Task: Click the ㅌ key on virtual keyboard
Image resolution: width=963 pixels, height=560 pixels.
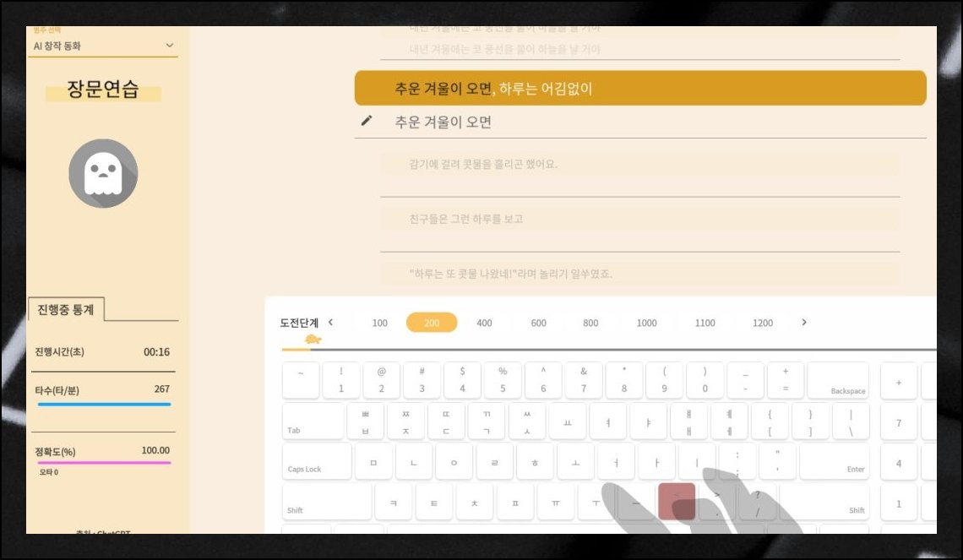Action: (434, 503)
